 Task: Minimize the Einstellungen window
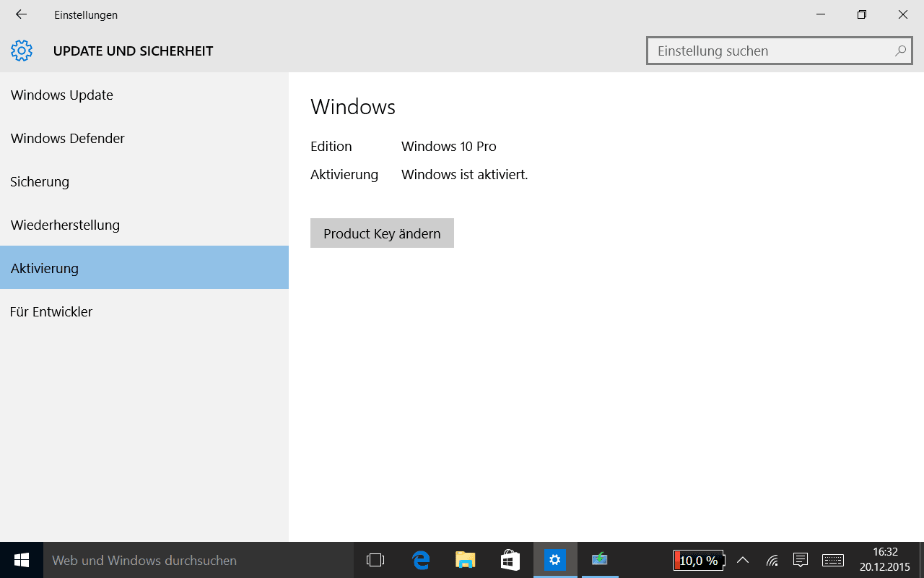click(821, 14)
